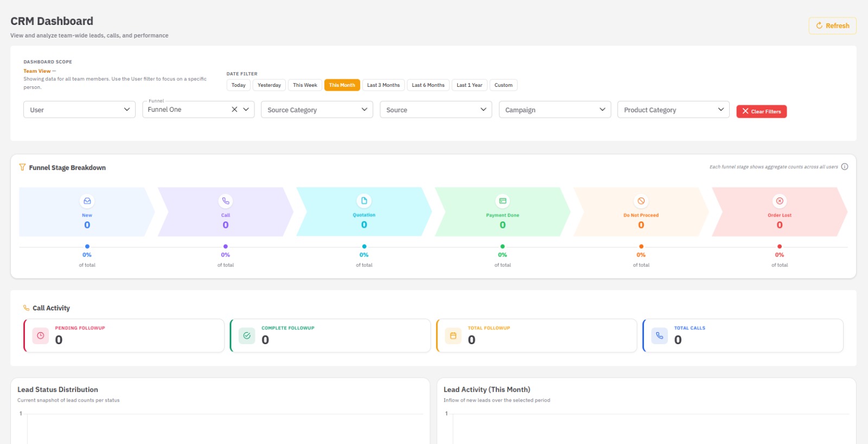Select the Last 1 Year filter
This screenshot has height=444, width=868.
coord(469,85)
